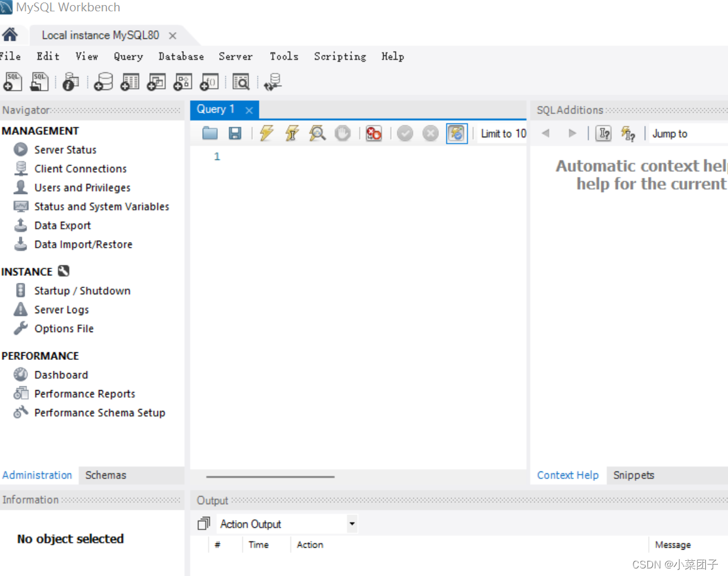The image size is (728, 576).
Task: Open Status and System Variables
Action: tap(101, 206)
